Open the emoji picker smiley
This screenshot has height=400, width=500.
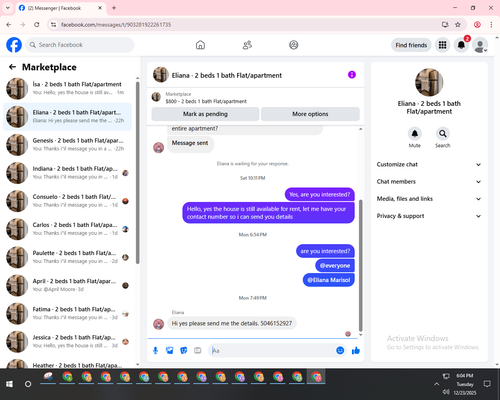[340, 350]
